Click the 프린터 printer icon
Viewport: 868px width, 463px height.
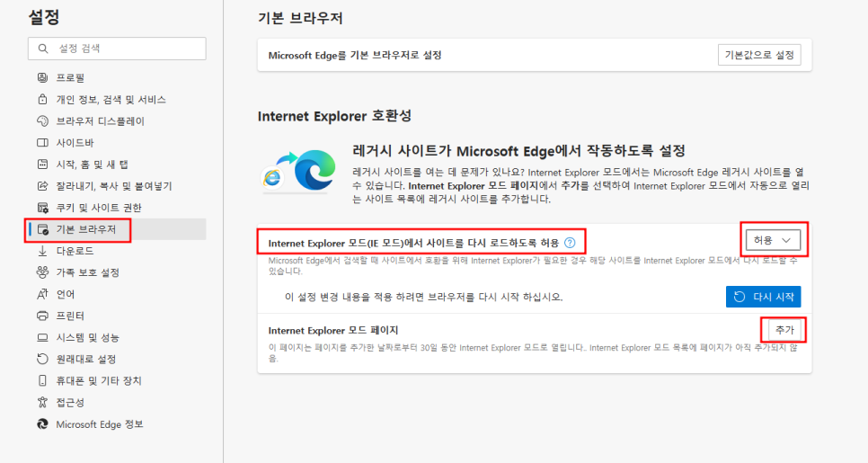pos(42,316)
